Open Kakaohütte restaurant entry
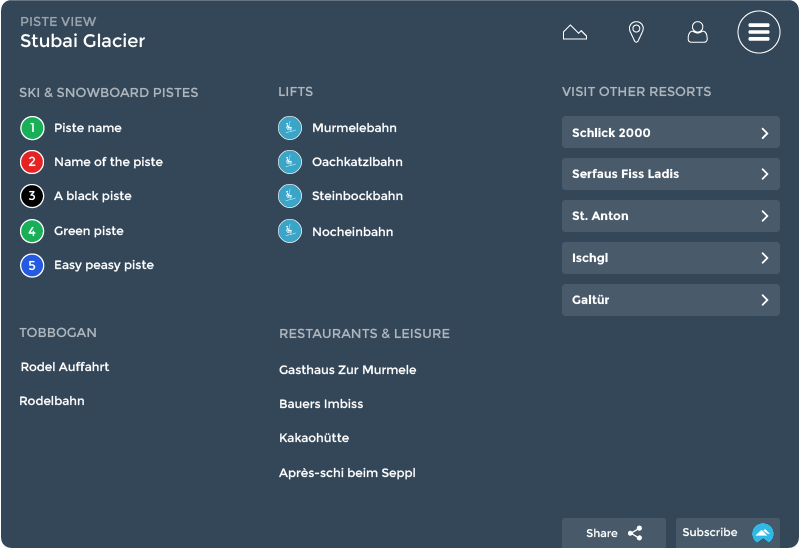Image resolution: width=800 pixels, height=548 pixels. 314,438
